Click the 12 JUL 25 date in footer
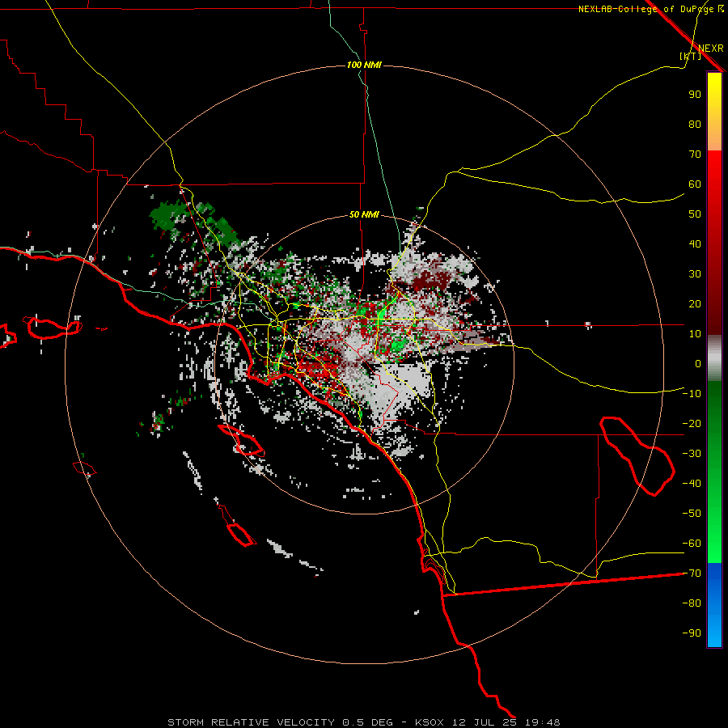The image size is (728, 728). [485, 722]
